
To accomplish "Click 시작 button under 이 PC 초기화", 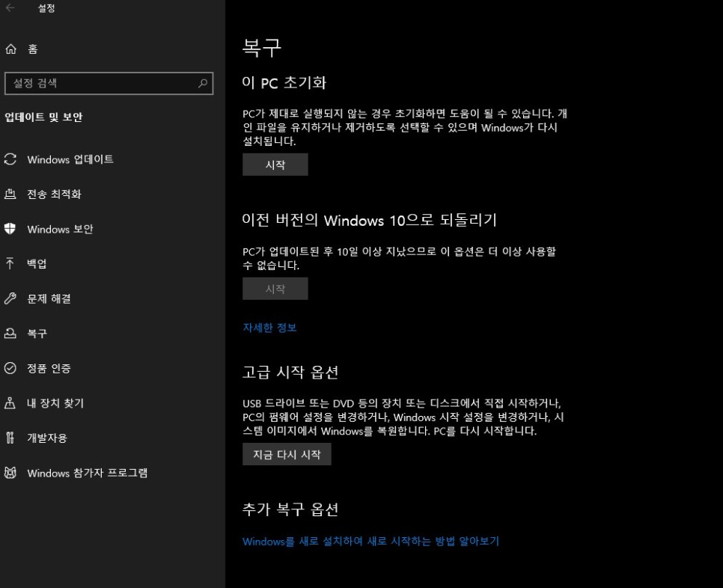I will (x=275, y=165).
